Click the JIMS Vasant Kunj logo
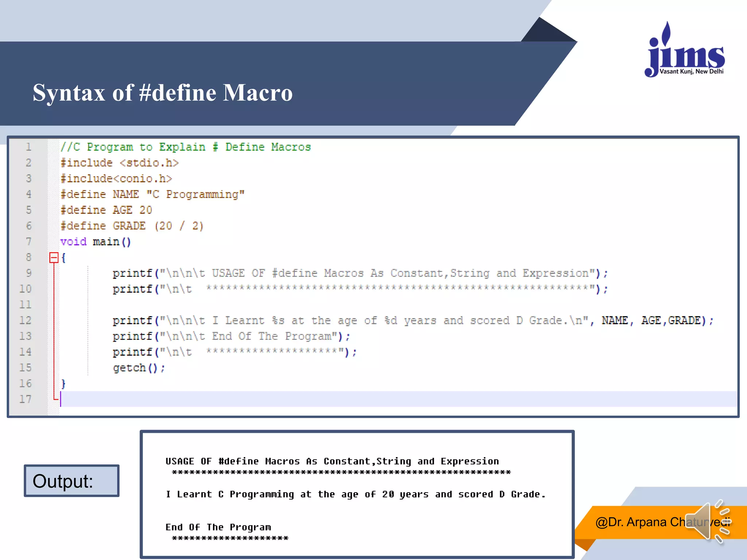Viewport: 747px width, 560px height. coord(685,49)
